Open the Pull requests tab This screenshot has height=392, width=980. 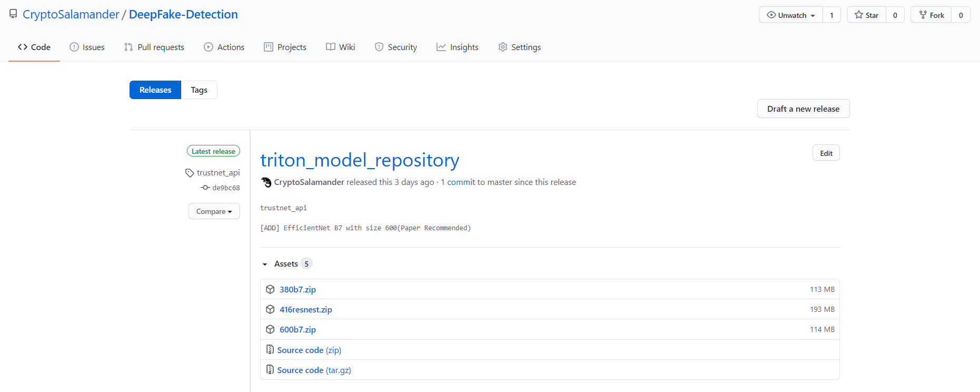pos(154,47)
